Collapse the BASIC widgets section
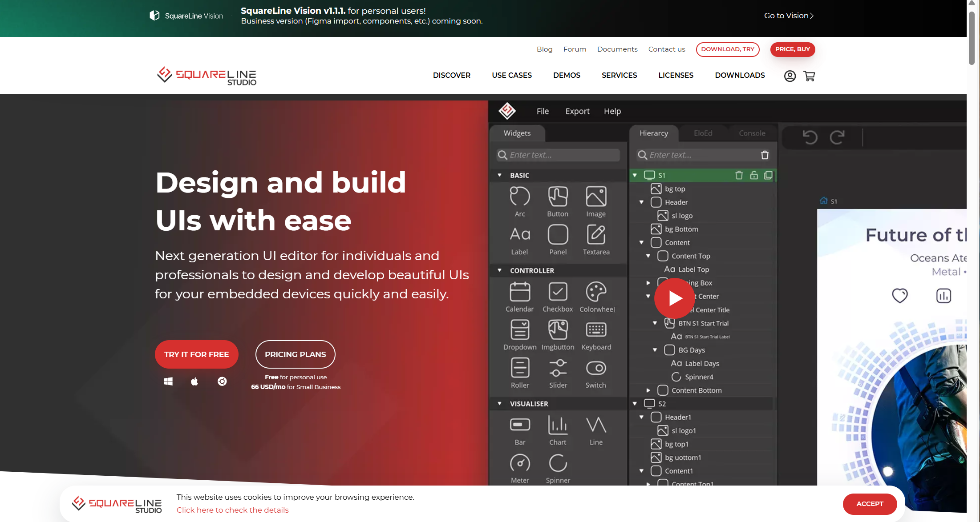 tap(499, 175)
